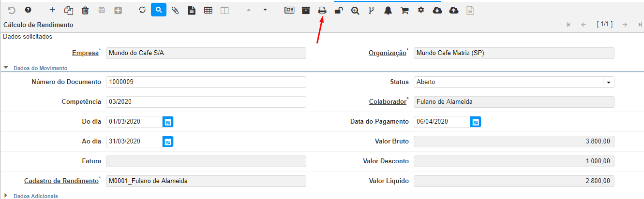Go to next record arrow

(625, 25)
